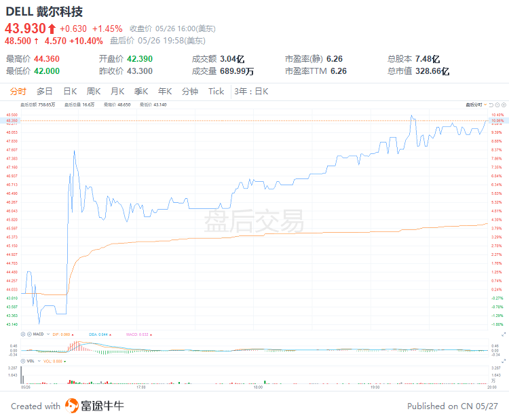This screenshot has width=509, height=420.
Task: Click the closing price 43.930
Action: 25,28
